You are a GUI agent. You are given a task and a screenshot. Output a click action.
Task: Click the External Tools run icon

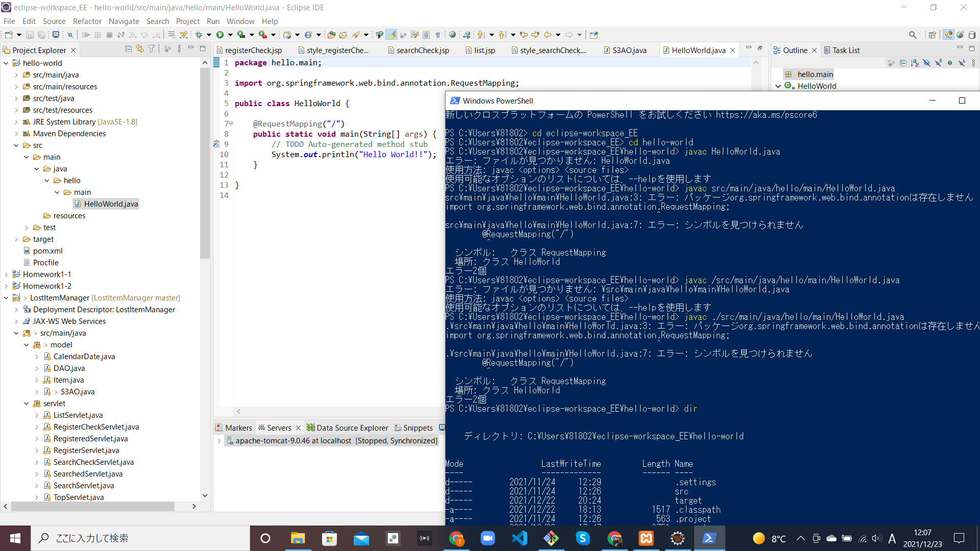click(263, 35)
